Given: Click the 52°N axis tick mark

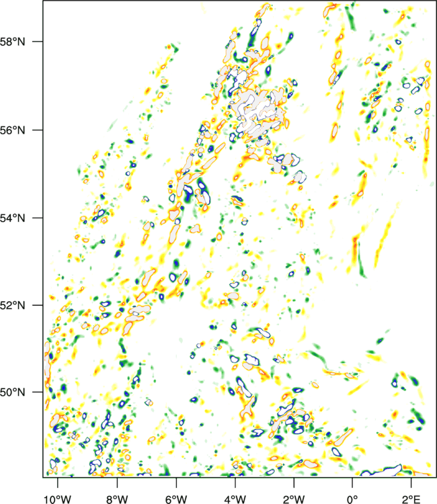Looking at the screenshot, I should [38, 304].
